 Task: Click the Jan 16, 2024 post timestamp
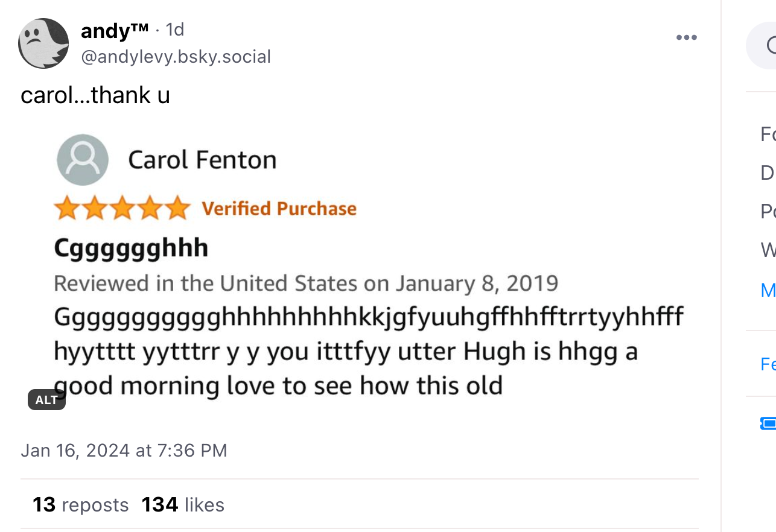coord(124,451)
